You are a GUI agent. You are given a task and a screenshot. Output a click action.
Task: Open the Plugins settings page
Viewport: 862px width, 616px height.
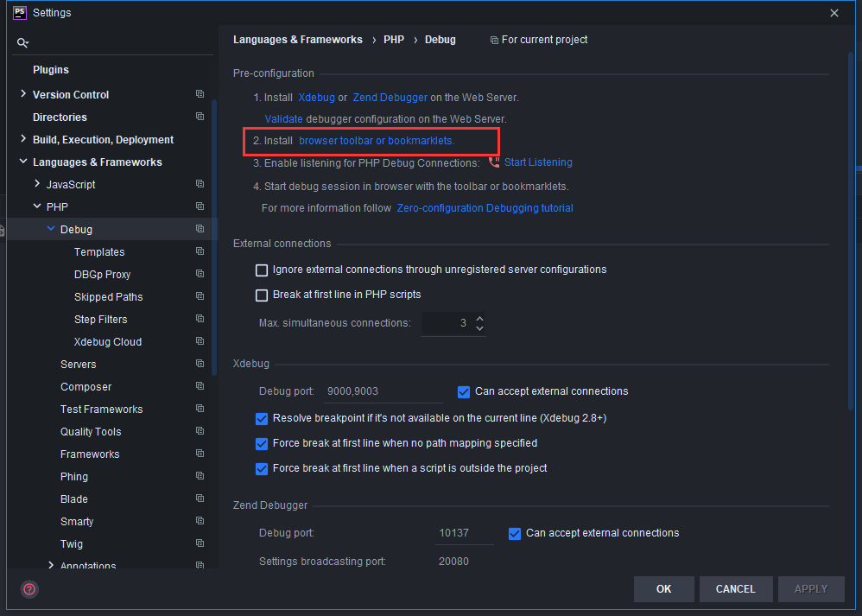(51, 70)
